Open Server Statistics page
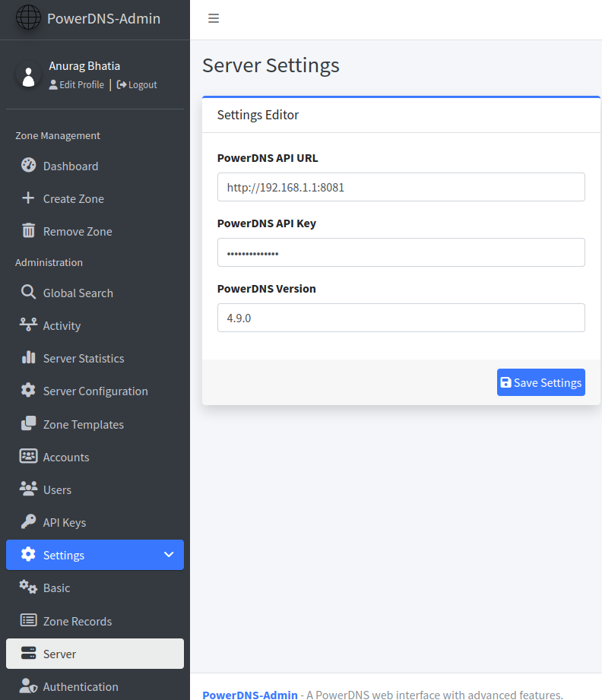The width and height of the screenshot is (602, 700). pos(95,358)
